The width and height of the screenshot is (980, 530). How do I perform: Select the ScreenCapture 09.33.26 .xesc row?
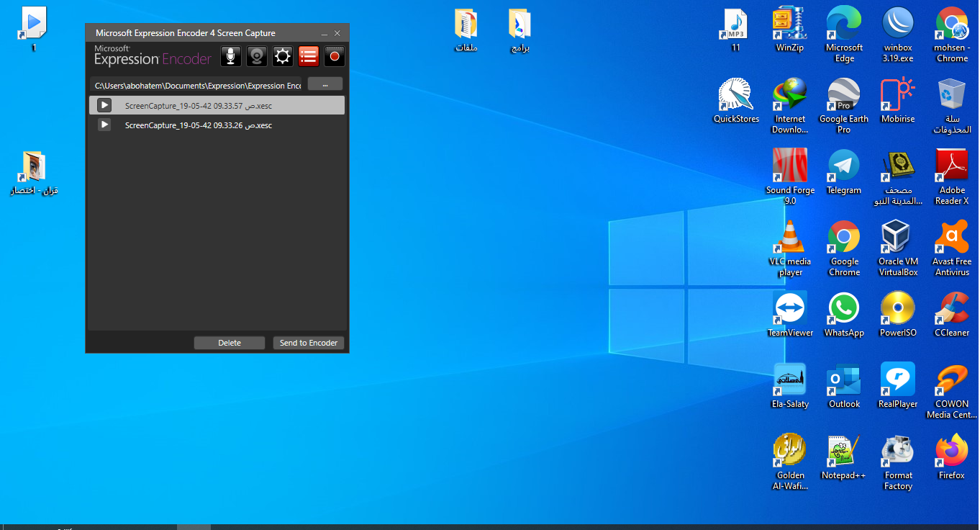coord(217,125)
